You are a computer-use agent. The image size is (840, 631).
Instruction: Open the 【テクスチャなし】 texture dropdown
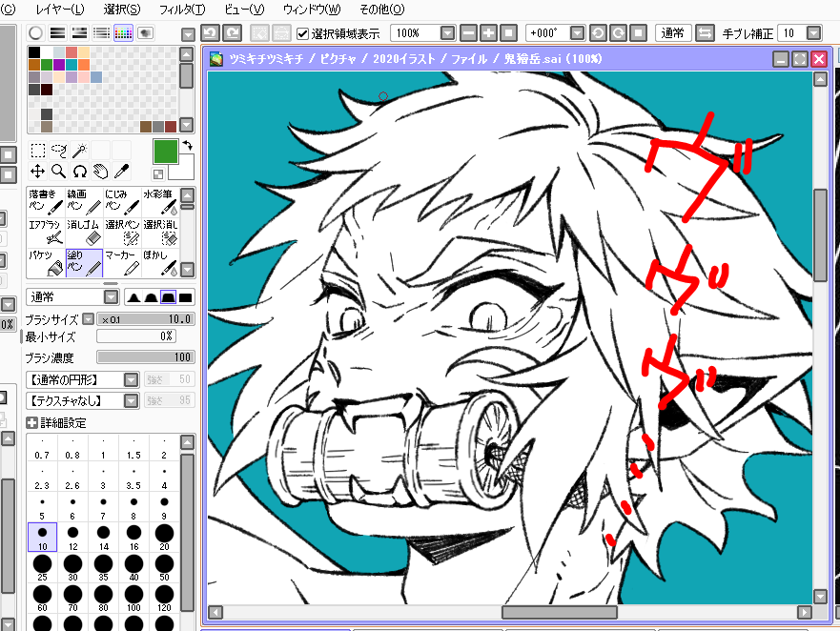pyautogui.click(x=132, y=400)
